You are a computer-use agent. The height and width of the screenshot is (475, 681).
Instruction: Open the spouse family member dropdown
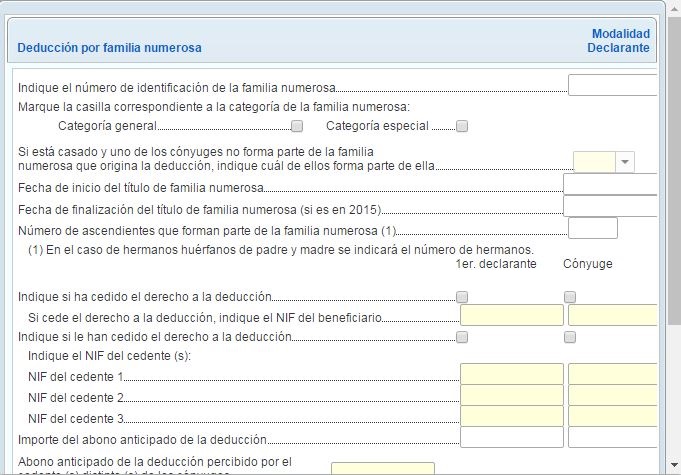click(x=625, y=162)
